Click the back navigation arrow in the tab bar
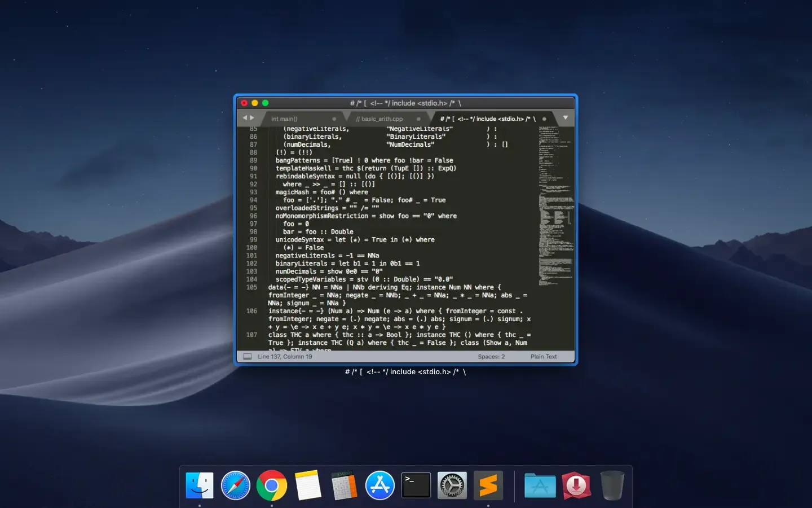The image size is (812, 508). [245, 117]
